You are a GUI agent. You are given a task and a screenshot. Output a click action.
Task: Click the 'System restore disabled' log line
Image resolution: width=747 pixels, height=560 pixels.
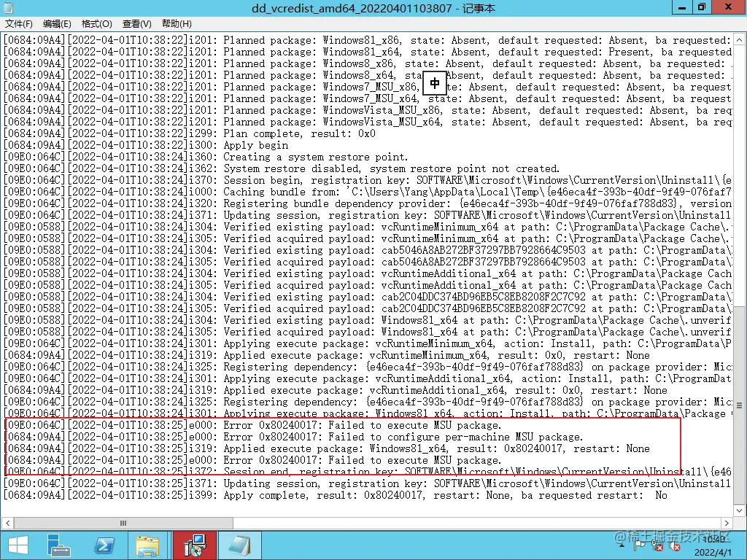click(282, 168)
